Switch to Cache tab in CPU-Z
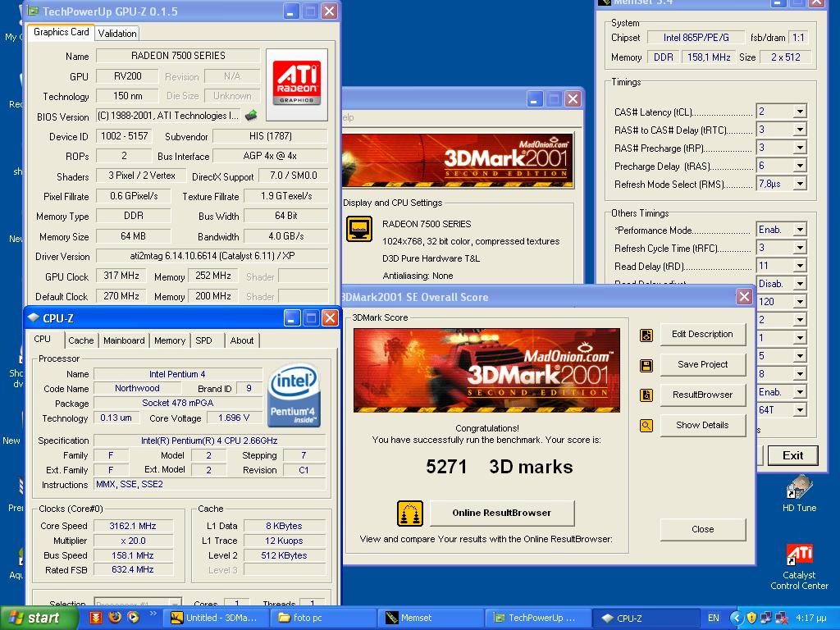The width and height of the screenshot is (840, 630). pos(81,340)
